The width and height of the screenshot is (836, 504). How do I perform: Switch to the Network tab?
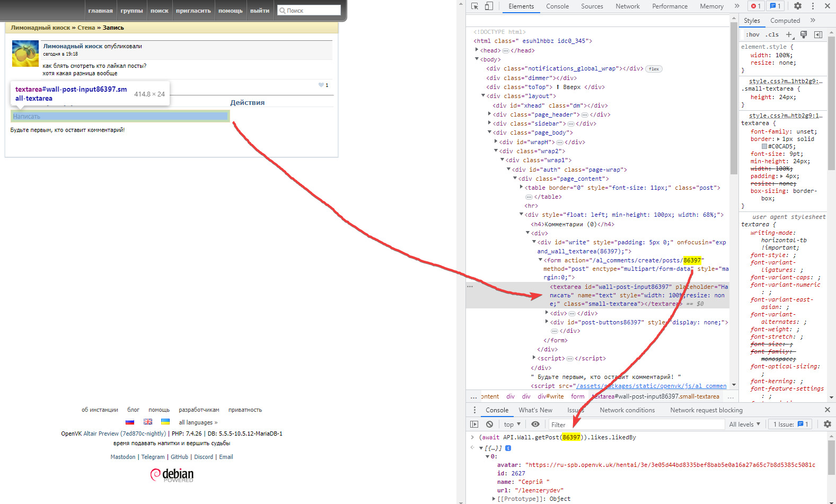[627, 6]
